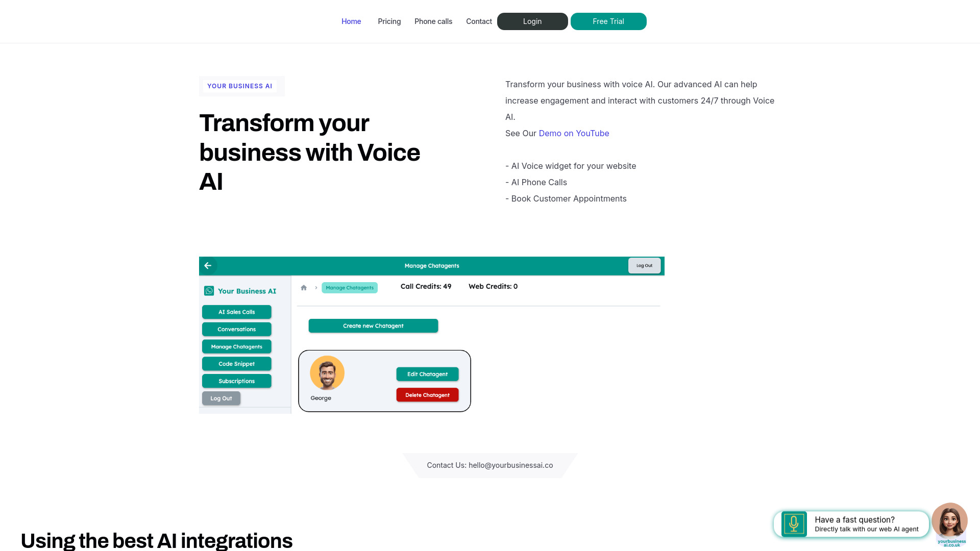Viewport: 980px width, 551px height.
Task: Click the Demo on YouTube link
Action: (574, 133)
